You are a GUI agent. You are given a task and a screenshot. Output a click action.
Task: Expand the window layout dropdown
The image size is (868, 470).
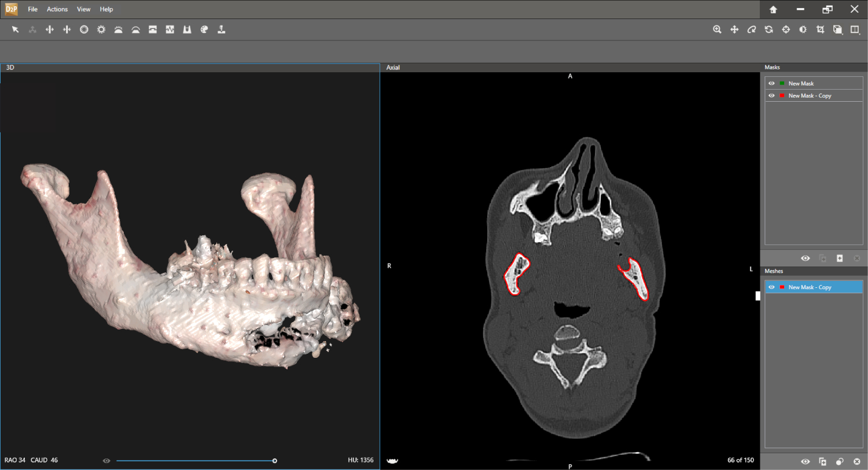click(855, 29)
